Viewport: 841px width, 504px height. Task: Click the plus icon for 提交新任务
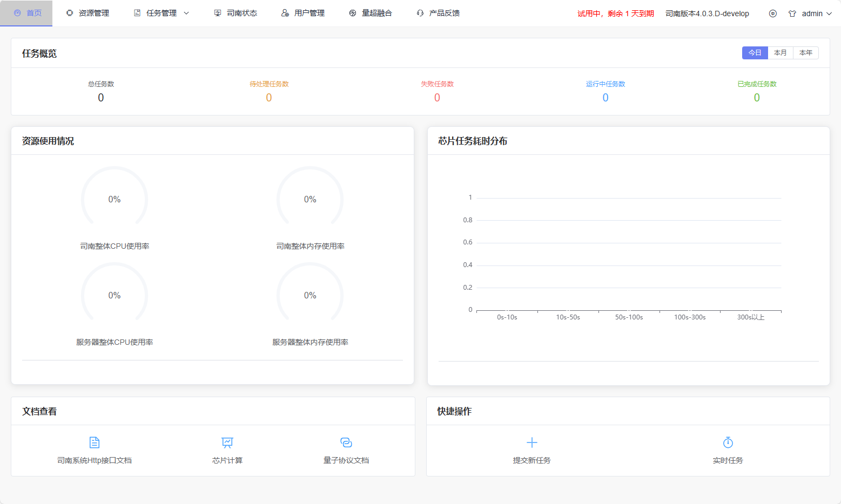531,442
